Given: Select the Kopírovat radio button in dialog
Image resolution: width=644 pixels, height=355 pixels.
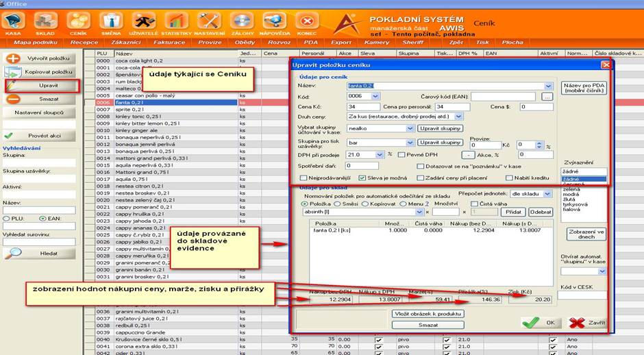Looking at the screenshot, I should point(364,204).
